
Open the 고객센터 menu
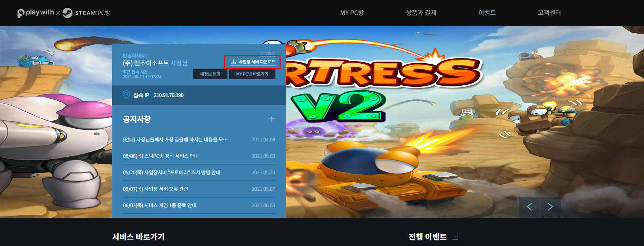tap(549, 13)
